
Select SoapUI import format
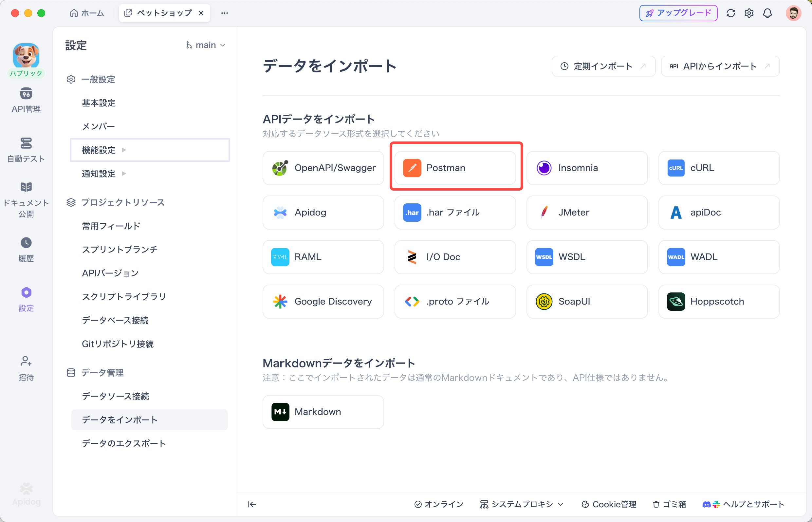[587, 301]
